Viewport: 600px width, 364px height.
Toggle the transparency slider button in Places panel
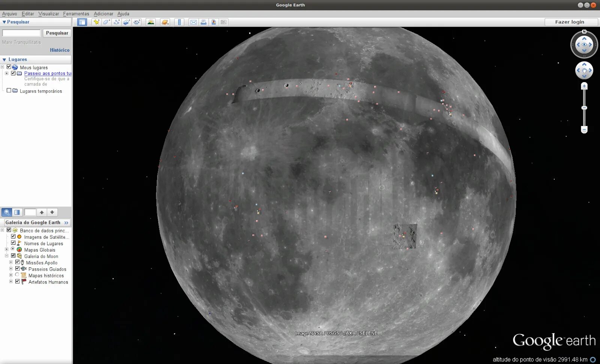[17, 213]
